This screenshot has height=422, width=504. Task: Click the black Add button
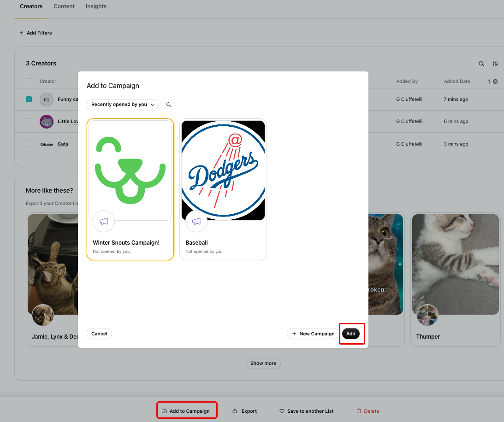tap(350, 334)
